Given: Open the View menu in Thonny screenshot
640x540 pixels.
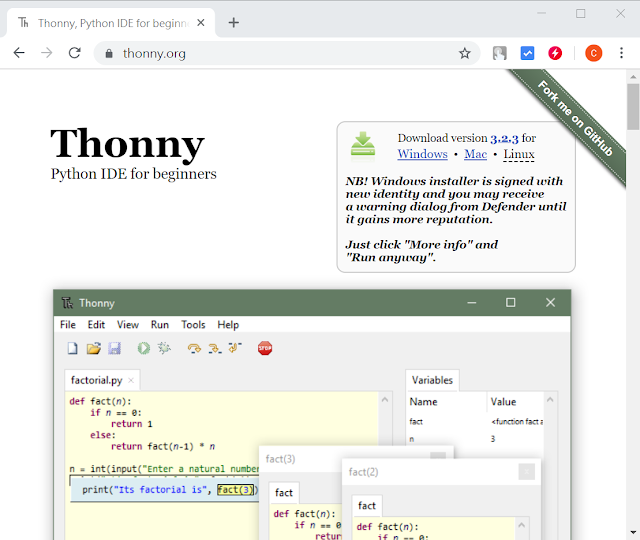Looking at the screenshot, I should 128,325.
